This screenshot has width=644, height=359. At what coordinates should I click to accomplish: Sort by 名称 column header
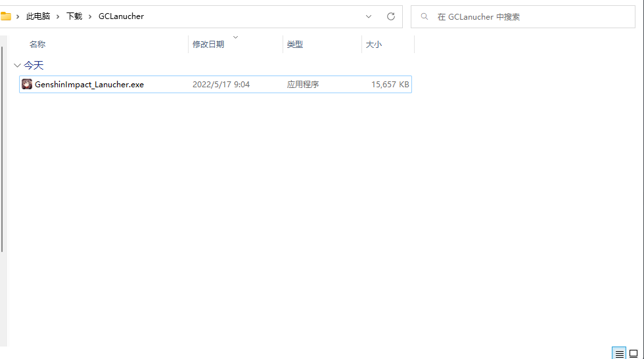(x=37, y=45)
